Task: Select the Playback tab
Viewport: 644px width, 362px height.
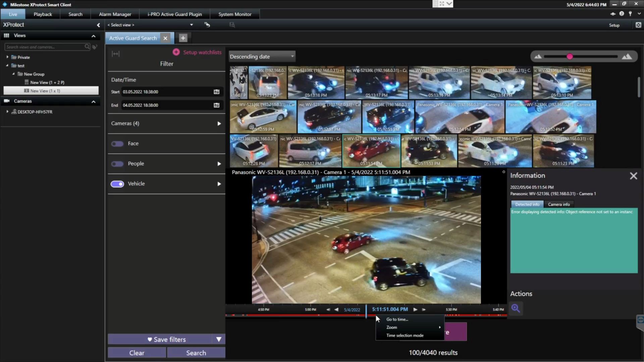Action: coord(43,14)
